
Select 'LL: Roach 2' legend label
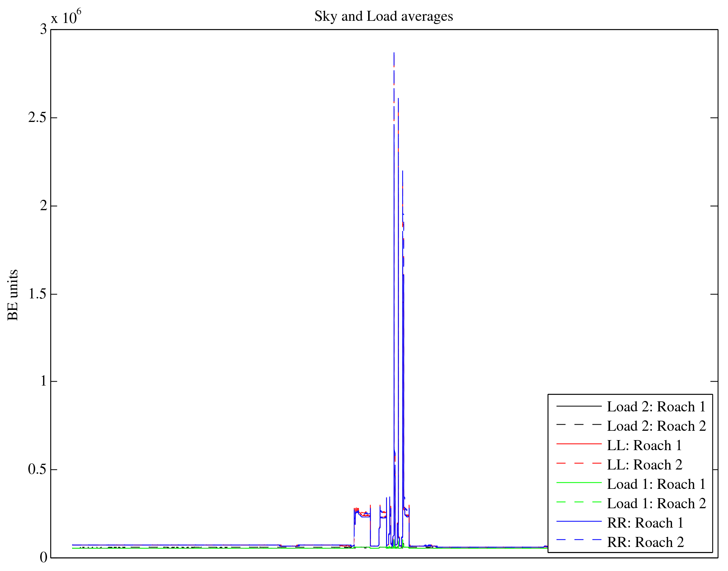tap(644, 465)
